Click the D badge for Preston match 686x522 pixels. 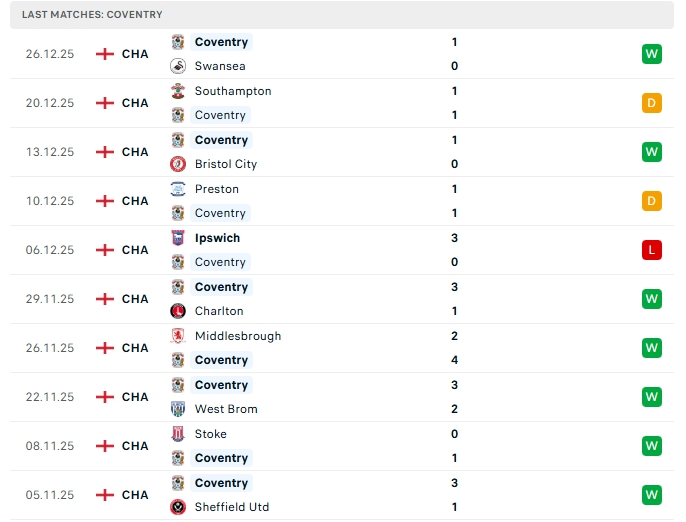tap(652, 201)
